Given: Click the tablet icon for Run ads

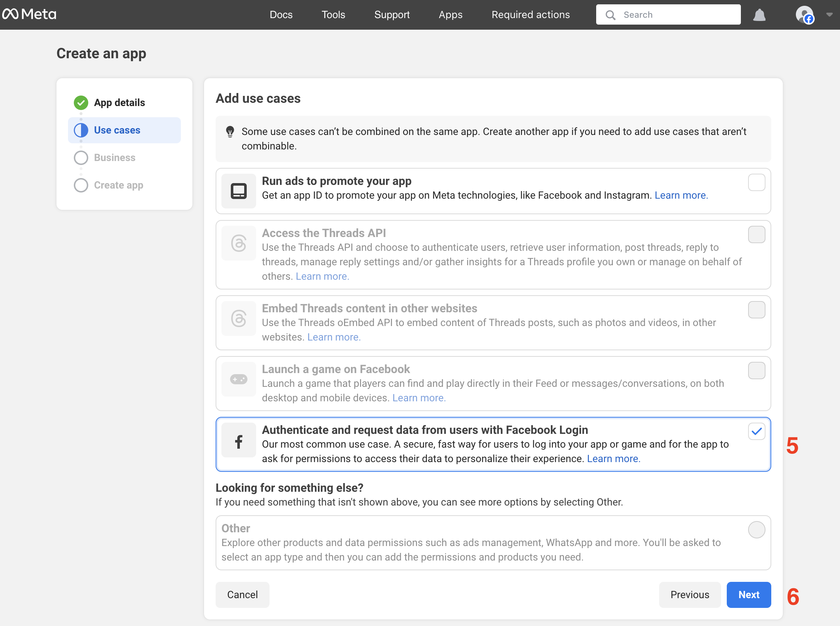Looking at the screenshot, I should coord(239,191).
